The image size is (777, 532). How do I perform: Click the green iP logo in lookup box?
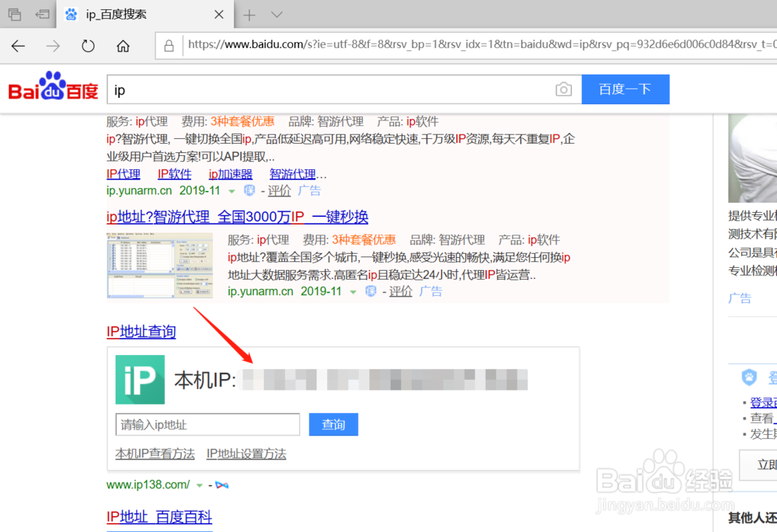(140, 380)
